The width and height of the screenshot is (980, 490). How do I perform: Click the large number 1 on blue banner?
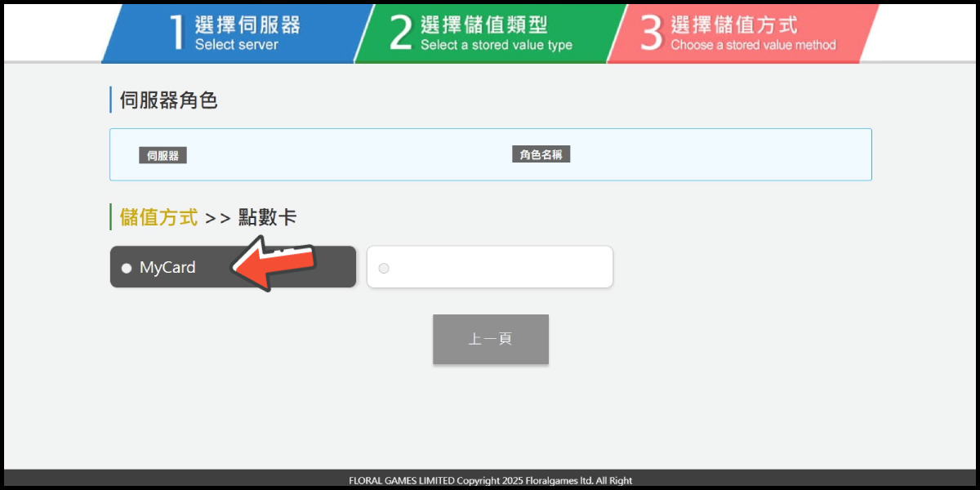click(177, 33)
